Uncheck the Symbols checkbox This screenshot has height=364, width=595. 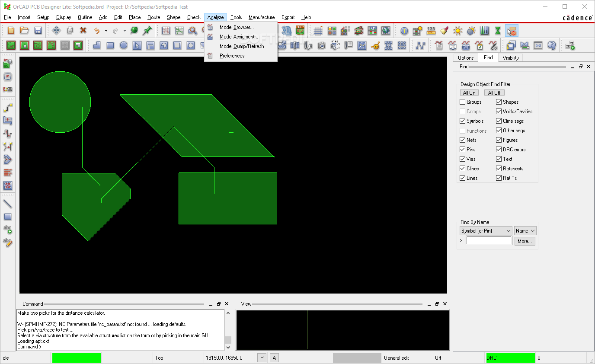coord(463,121)
